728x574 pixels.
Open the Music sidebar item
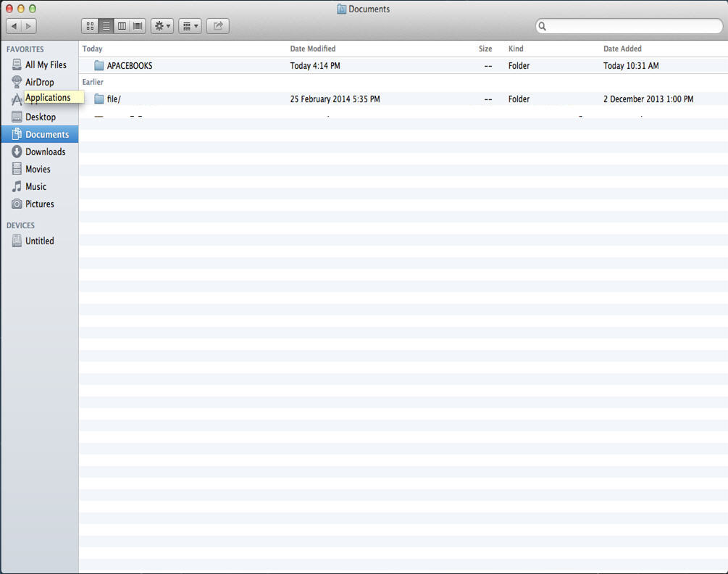coord(35,186)
